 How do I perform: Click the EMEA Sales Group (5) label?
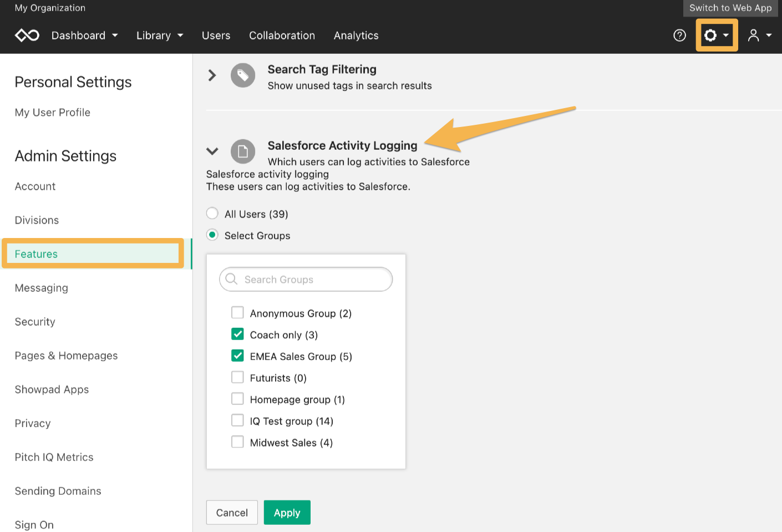[301, 357]
